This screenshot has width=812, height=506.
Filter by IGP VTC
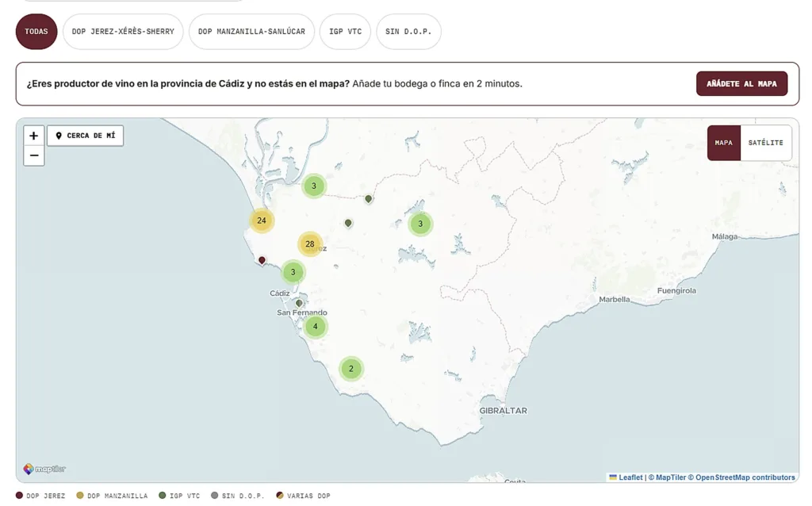pyautogui.click(x=346, y=32)
